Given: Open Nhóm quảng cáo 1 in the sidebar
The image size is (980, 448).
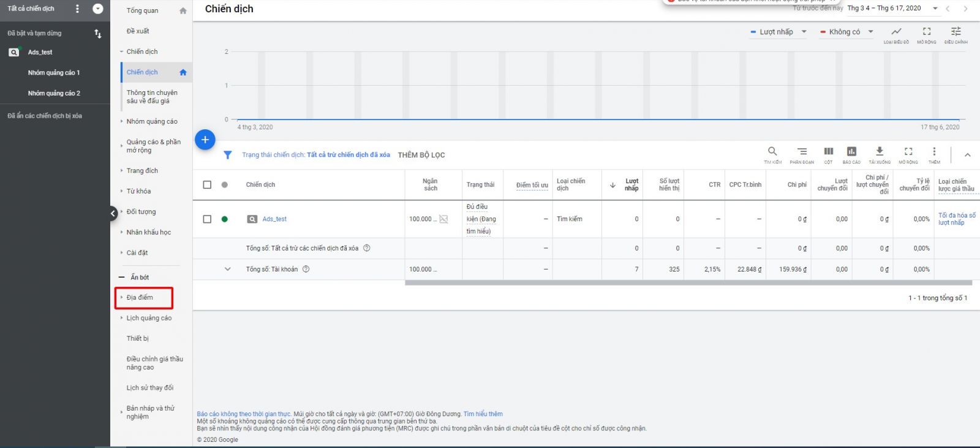Looking at the screenshot, I should 54,73.
